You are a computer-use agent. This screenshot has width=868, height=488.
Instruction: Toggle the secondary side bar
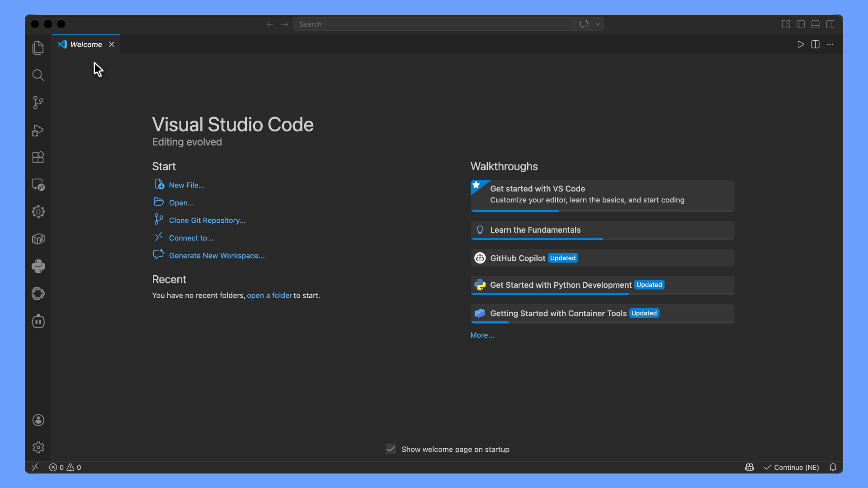tap(830, 24)
